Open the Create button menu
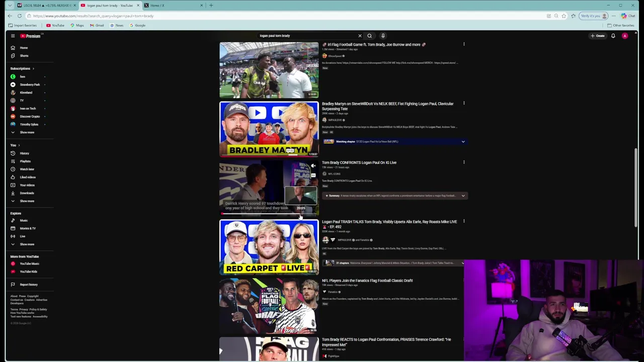 pos(598,36)
